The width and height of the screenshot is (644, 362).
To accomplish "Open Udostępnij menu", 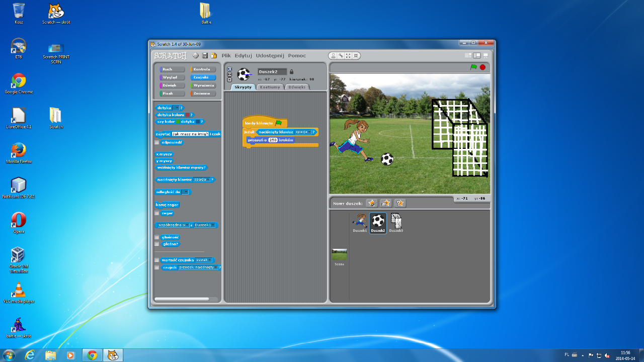I will (x=270, y=56).
